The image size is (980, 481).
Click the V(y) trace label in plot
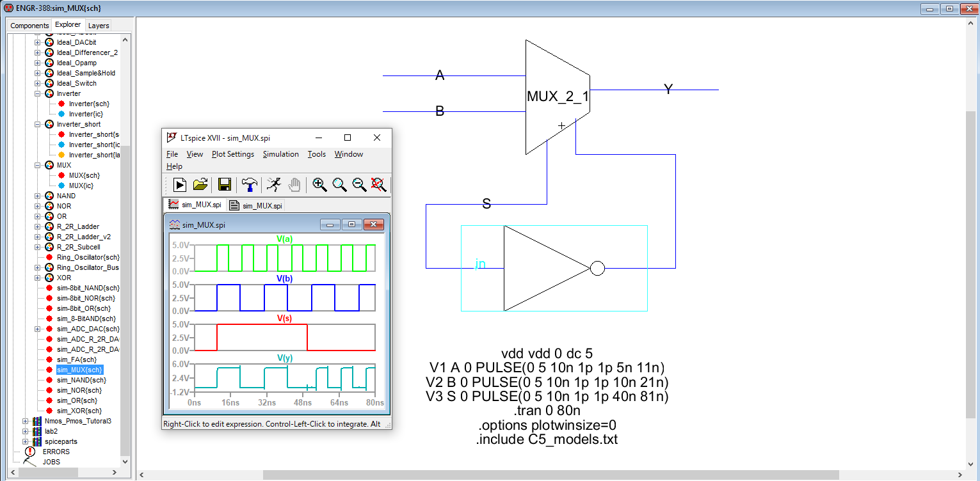click(284, 358)
